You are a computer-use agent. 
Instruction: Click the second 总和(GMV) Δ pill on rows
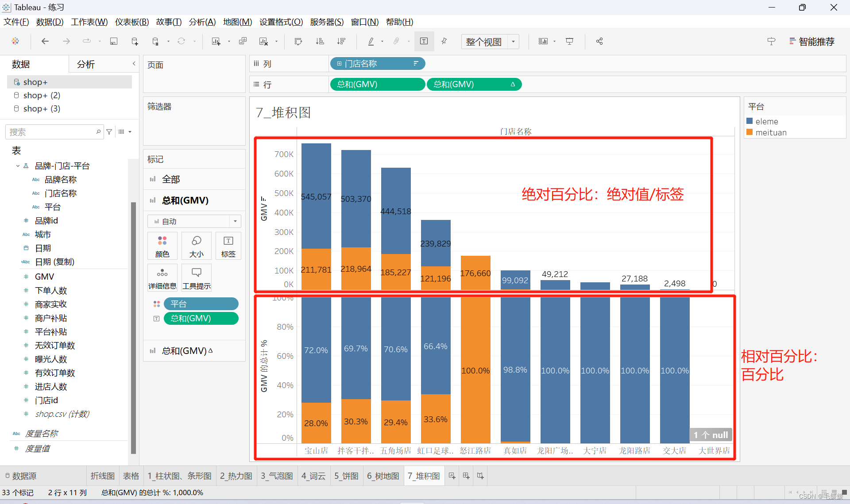tap(474, 84)
